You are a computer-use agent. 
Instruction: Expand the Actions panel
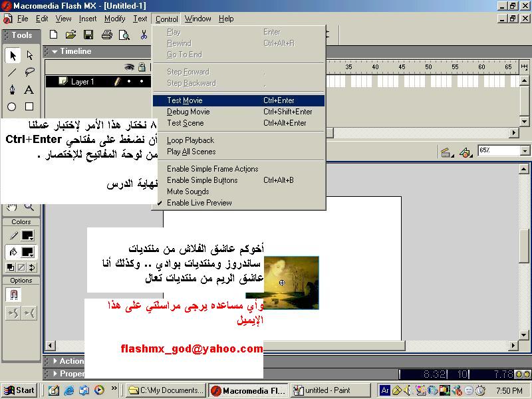[x=55, y=361]
